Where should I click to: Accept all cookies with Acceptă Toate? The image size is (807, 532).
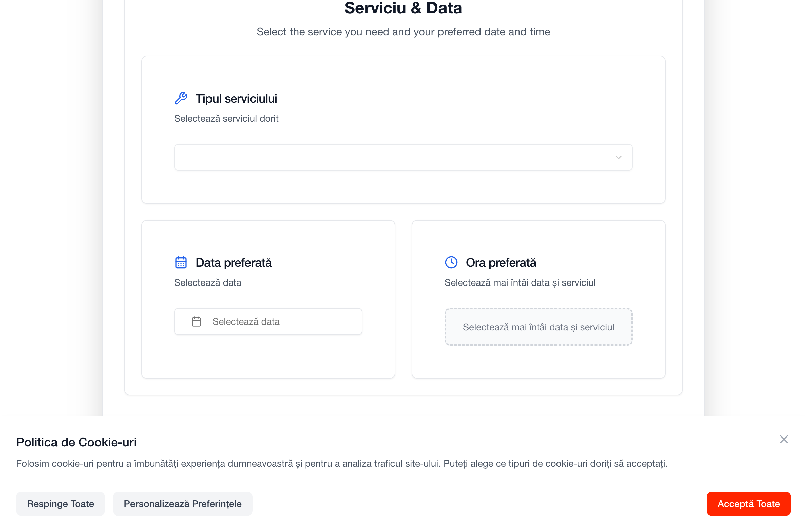[x=748, y=504]
